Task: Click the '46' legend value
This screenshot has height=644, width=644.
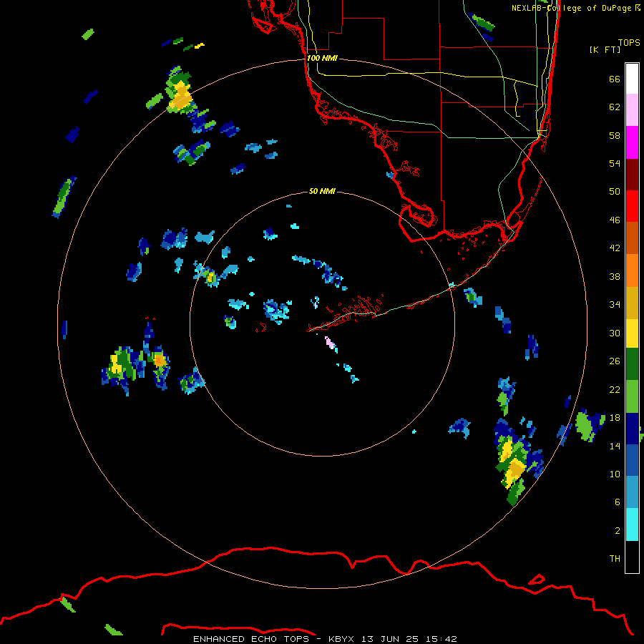Action: pos(615,220)
